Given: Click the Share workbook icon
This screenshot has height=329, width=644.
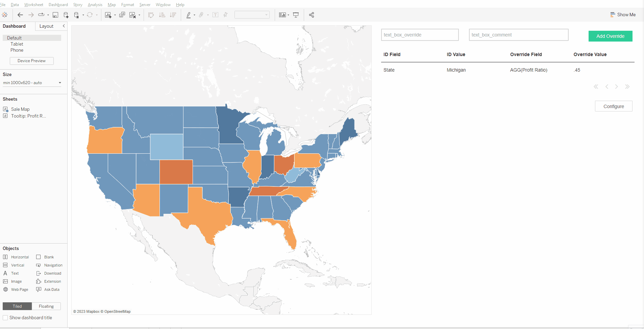Looking at the screenshot, I should [x=312, y=15].
